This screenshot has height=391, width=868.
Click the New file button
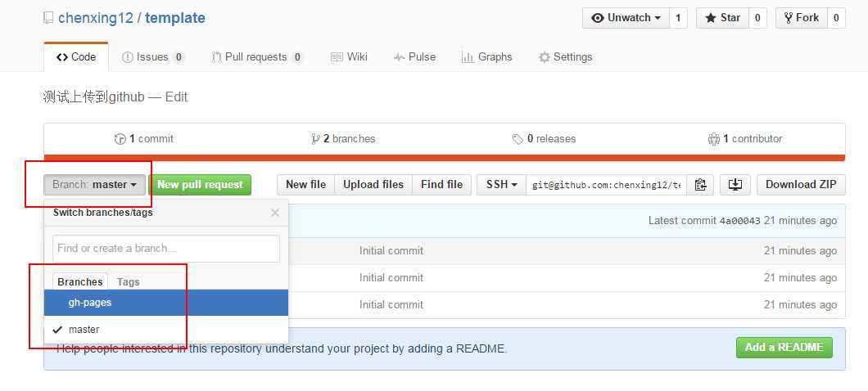(x=305, y=185)
